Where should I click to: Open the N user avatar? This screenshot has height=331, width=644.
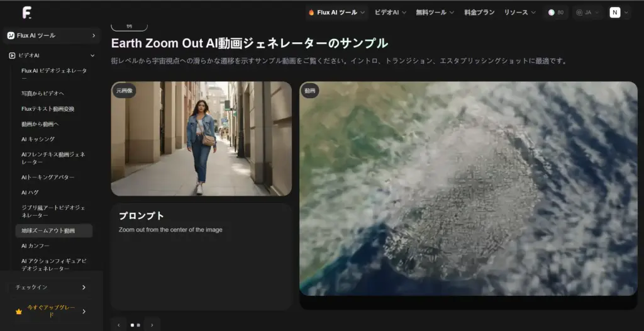point(614,13)
